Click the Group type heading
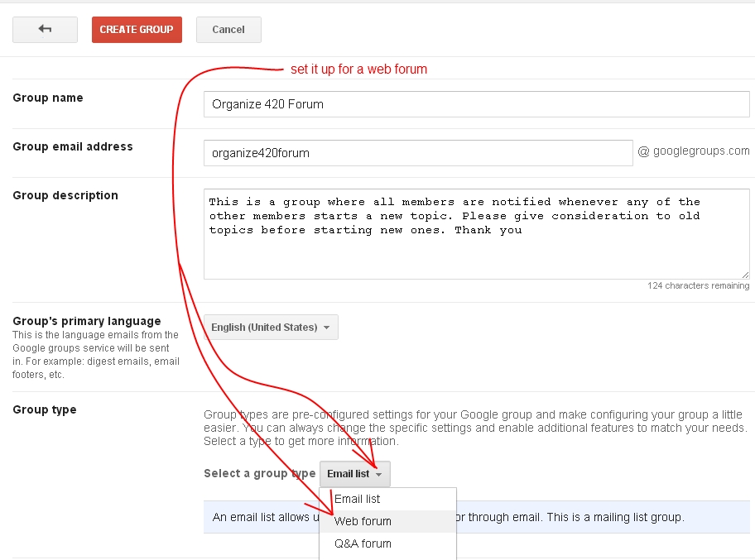 45,409
